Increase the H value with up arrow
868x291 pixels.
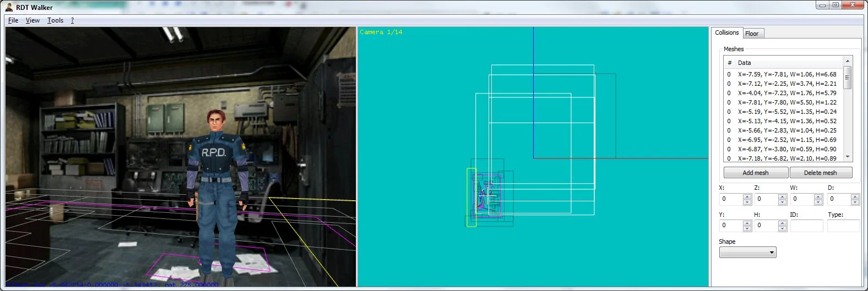pos(783,223)
